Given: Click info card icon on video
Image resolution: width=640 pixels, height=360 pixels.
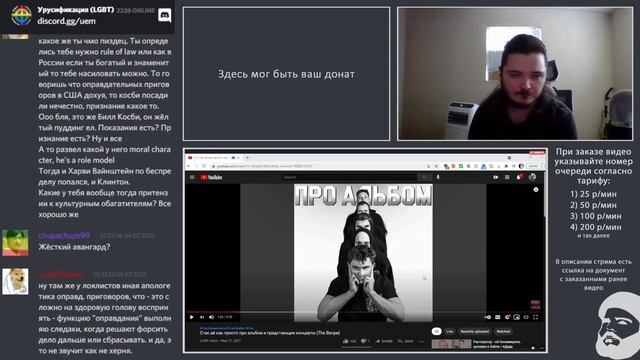Looking at the screenshot, I should point(536,190).
